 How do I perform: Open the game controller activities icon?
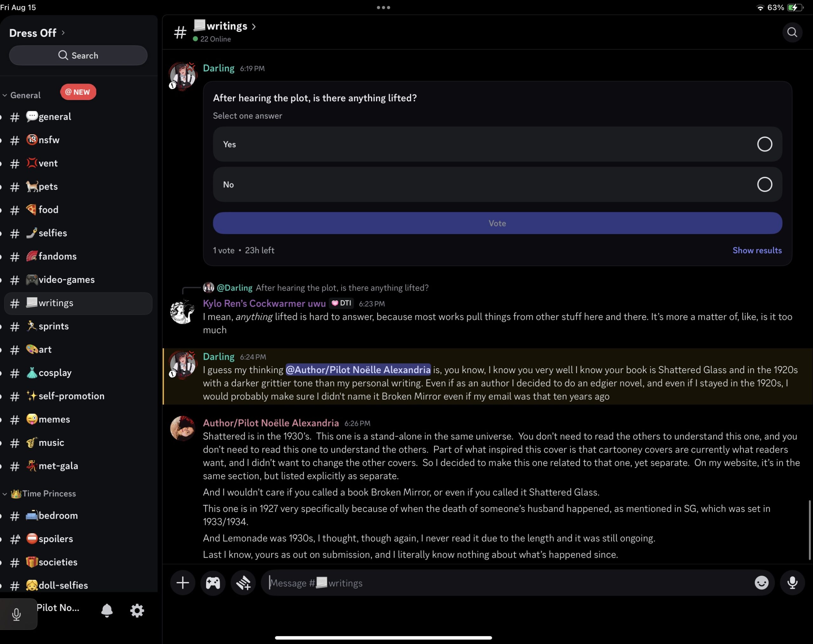coord(213,582)
